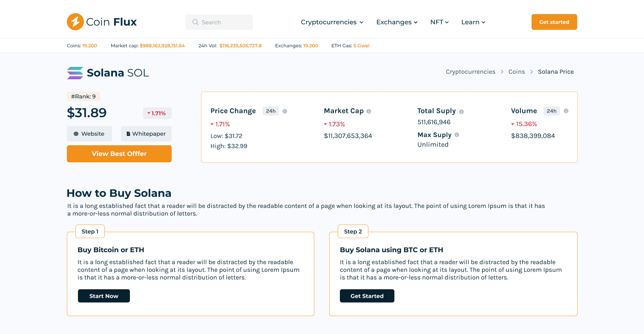Click -15.36% volume change
644x334 pixels.
[524, 124]
